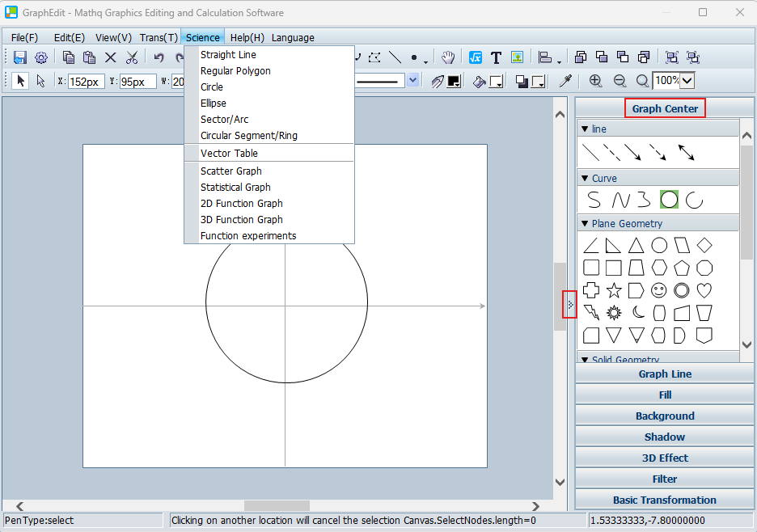The image size is (757, 532).
Task: Collapse the Plane Geometry section
Action: click(x=585, y=223)
